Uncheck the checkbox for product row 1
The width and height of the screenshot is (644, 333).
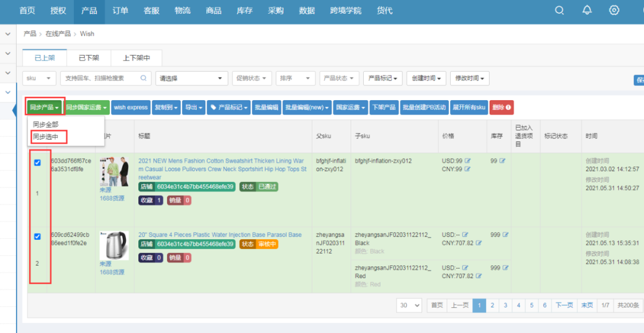[x=38, y=163]
